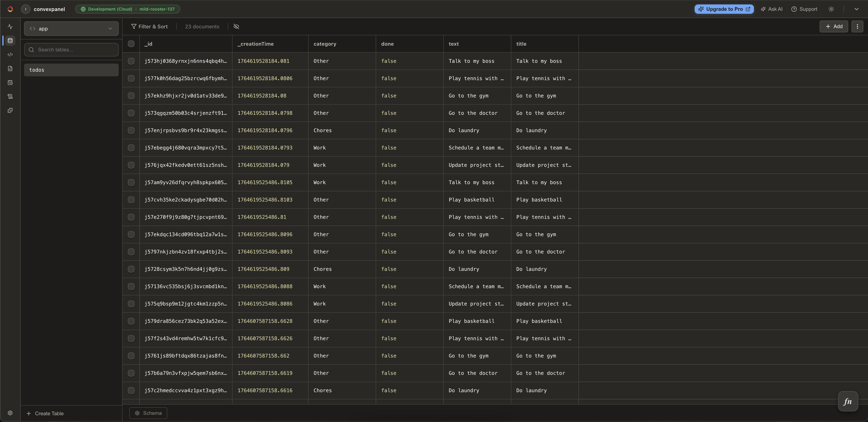Open the Integrations puzzle icon
This screenshot has height=422, width=868.
10,110
